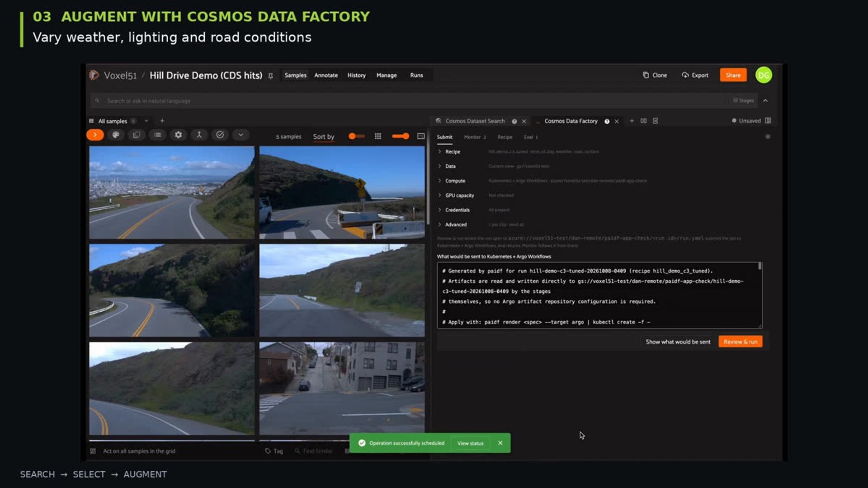Screen dimensions: 868x488
Task: Open more toolbar options chevron
Action: [241, 135]
